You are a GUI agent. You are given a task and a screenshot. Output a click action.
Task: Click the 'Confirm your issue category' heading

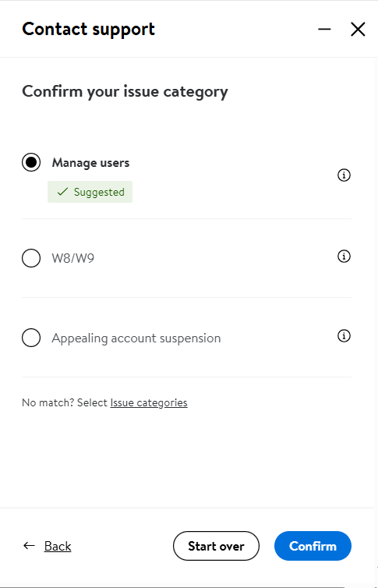(125, 92)
